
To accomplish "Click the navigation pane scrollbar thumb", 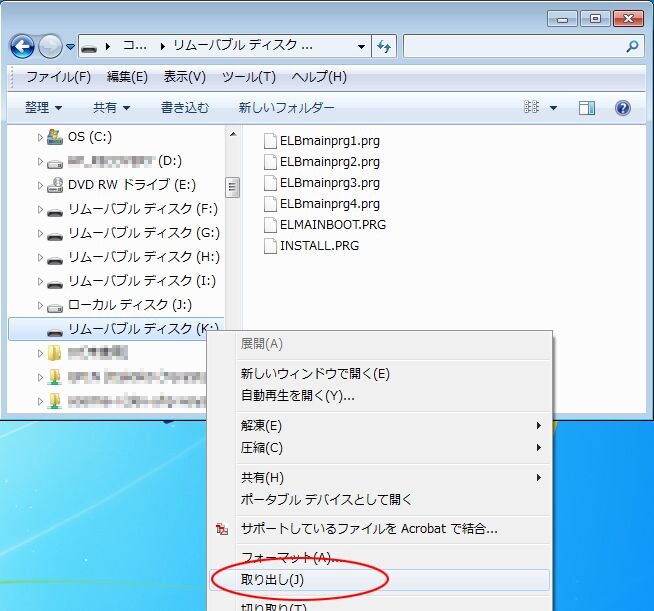I will click(233, 187).
